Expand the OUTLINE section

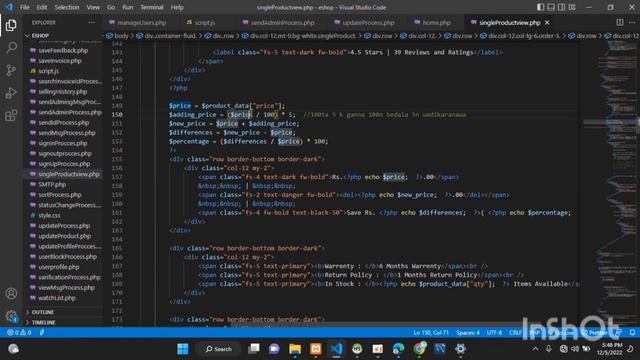tap(42, 312)
